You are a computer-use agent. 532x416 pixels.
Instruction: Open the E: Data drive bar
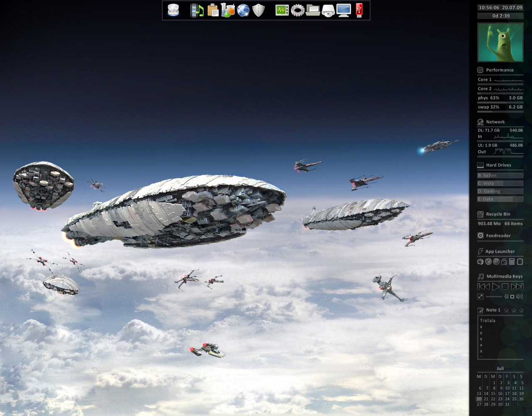click(500, 199)
